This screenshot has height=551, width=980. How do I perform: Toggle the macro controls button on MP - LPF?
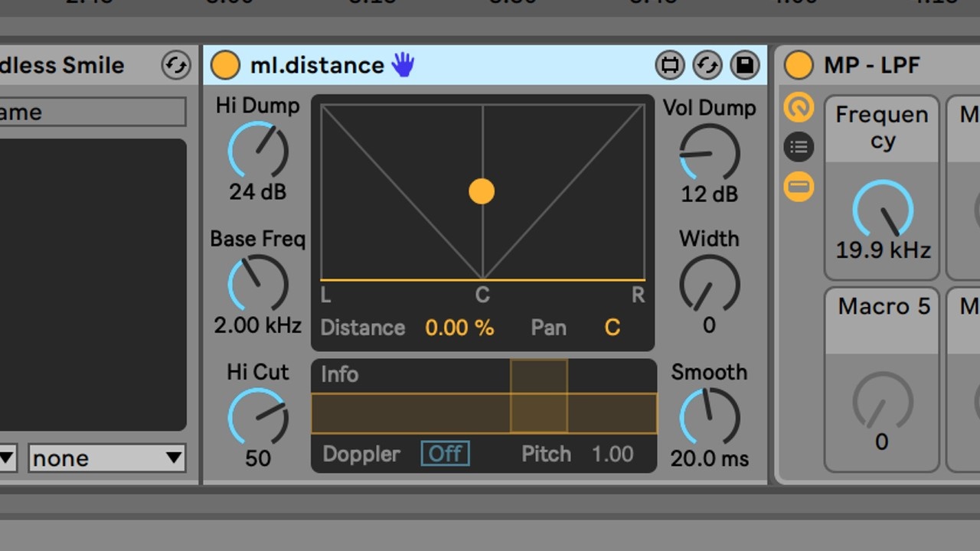tap(799, 108)
